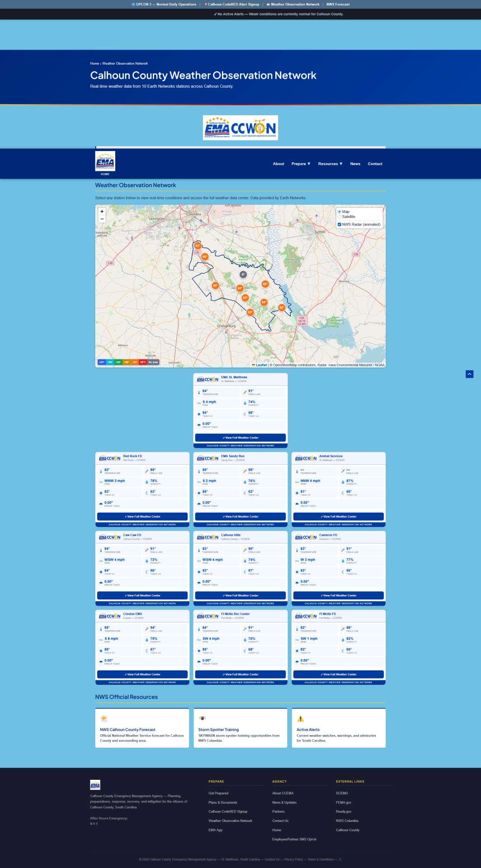Click the 82° station marker on map
Image resolution: width=481 pixels, height=868 pixels.
[x=282, y=307]
